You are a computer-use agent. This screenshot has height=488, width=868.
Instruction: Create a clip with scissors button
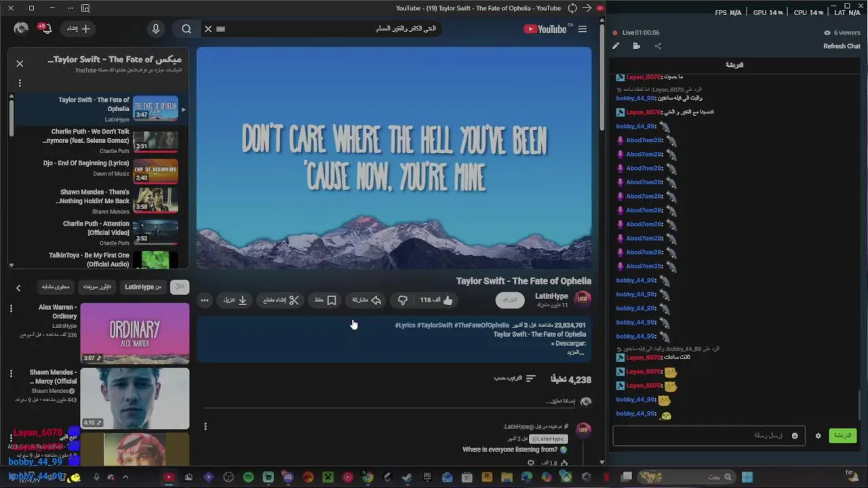tap(281, 300)
